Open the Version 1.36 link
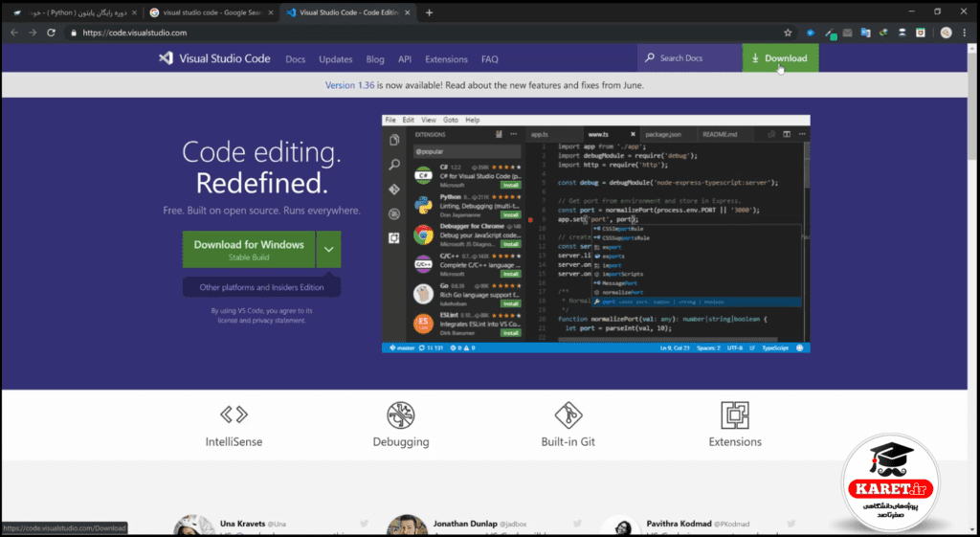The height and width of the screenshot is (537, 980). 349,85
